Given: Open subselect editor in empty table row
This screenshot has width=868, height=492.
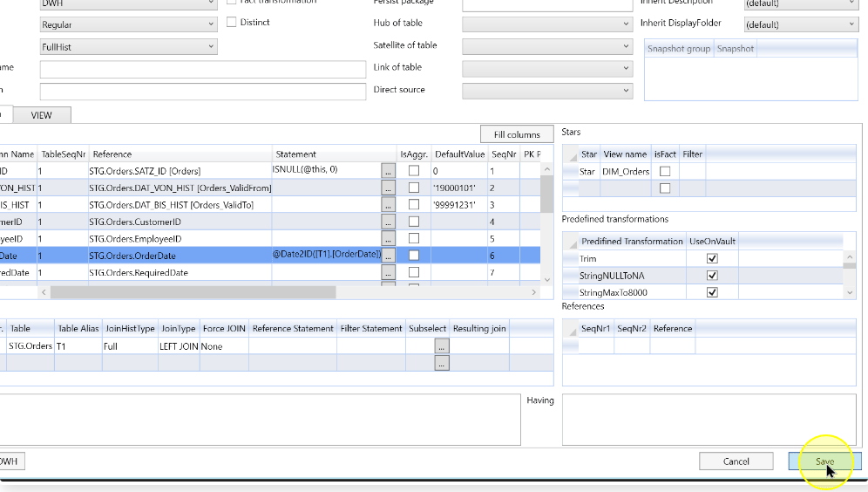Looking at the screenshot, I should (441, 364).
